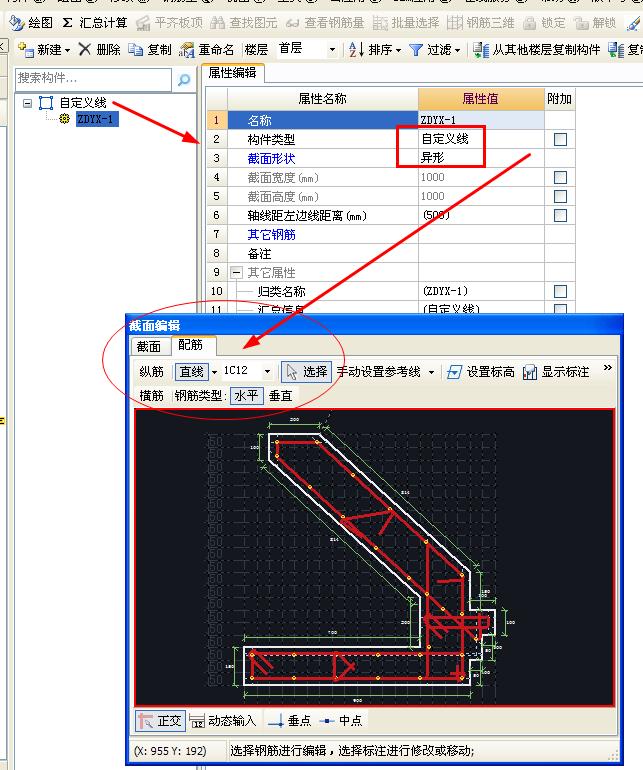643x770 pixels.
Task: Click 新建 to create a component
Action: tap(39, 50)
